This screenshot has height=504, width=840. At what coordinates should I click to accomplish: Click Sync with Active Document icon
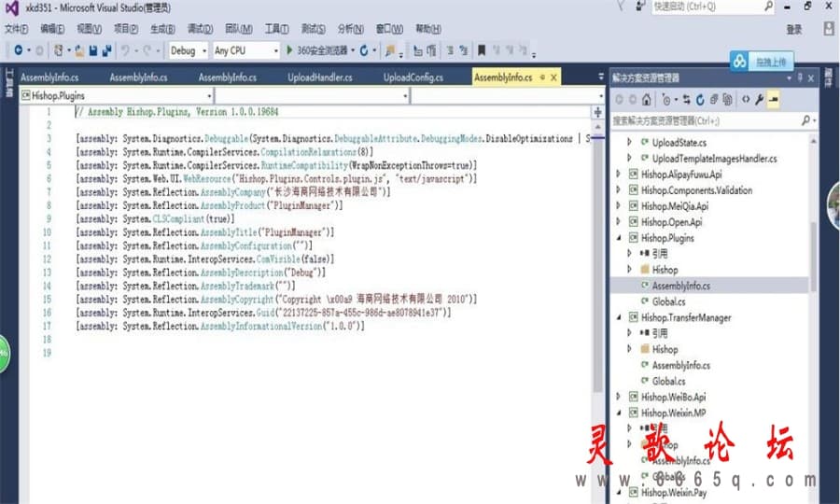(x=686, y=100)
